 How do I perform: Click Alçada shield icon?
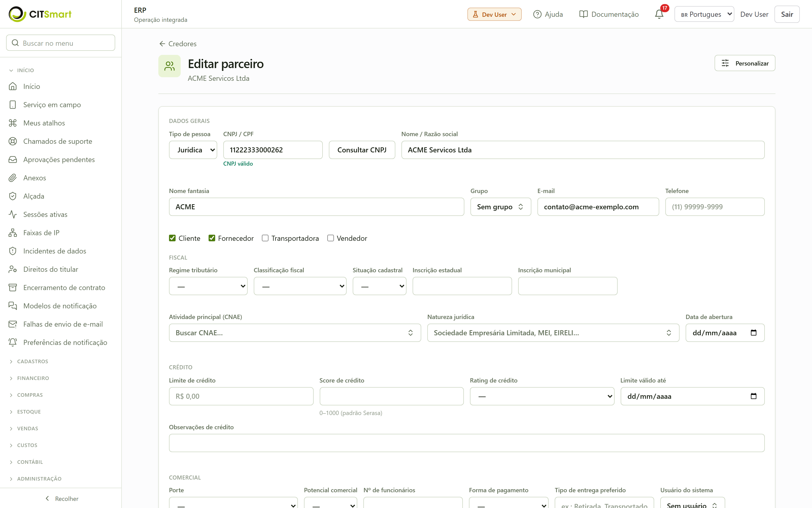pos(13,196)
